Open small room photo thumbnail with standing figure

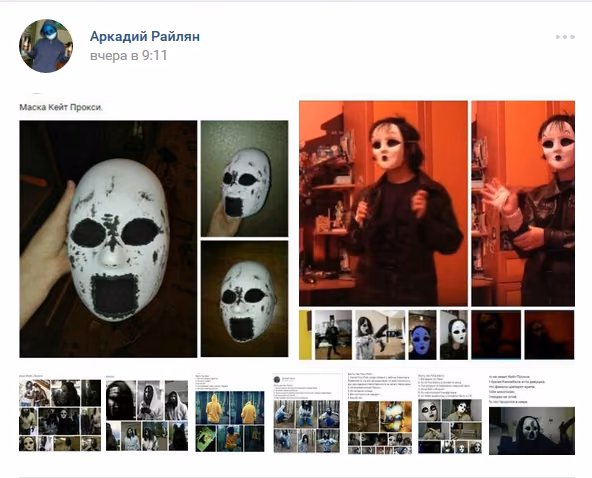333,335
